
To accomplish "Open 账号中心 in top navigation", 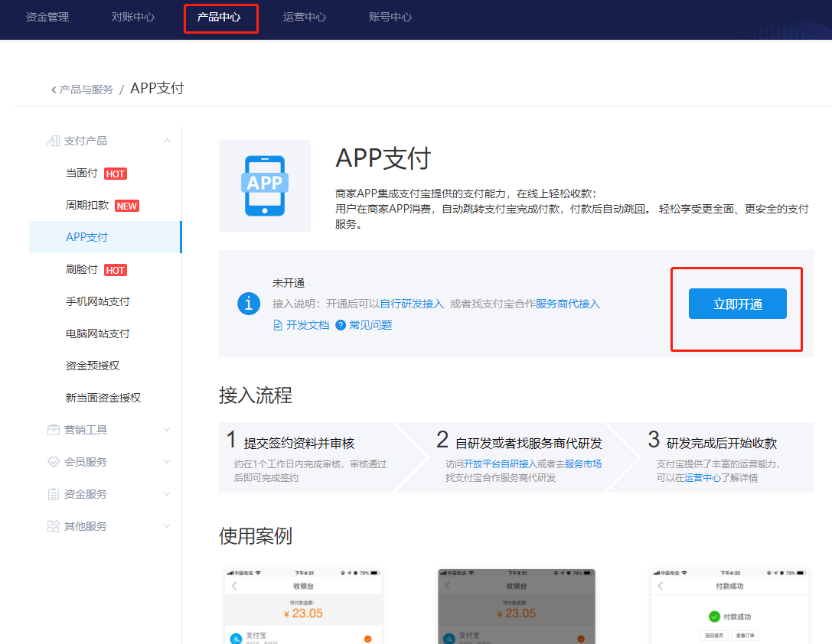I will [390, 17].
